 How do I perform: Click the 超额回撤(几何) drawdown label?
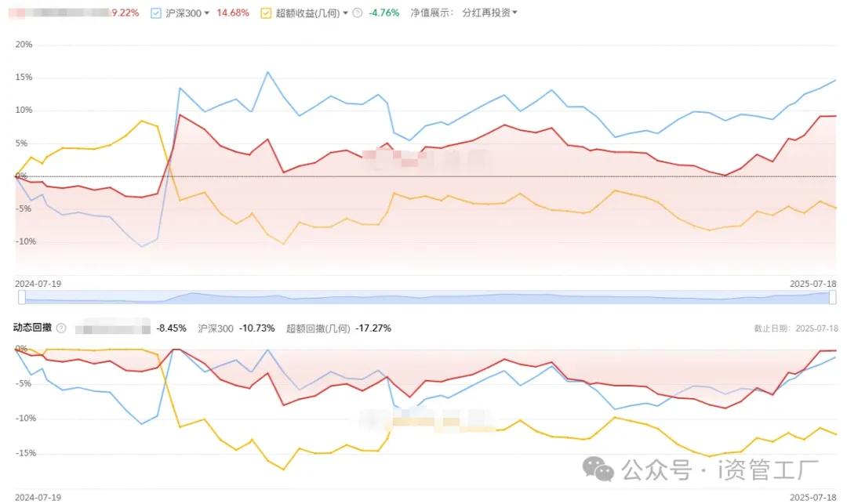(318, 328)
